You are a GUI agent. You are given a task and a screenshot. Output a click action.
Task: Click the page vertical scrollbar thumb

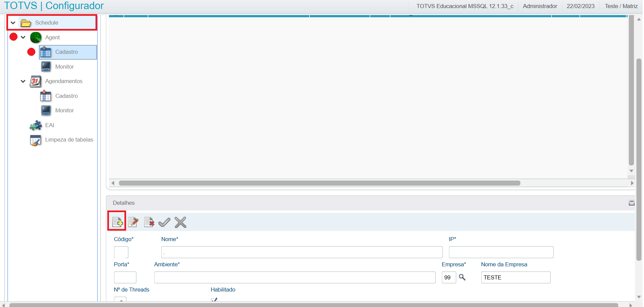(639, 160)
